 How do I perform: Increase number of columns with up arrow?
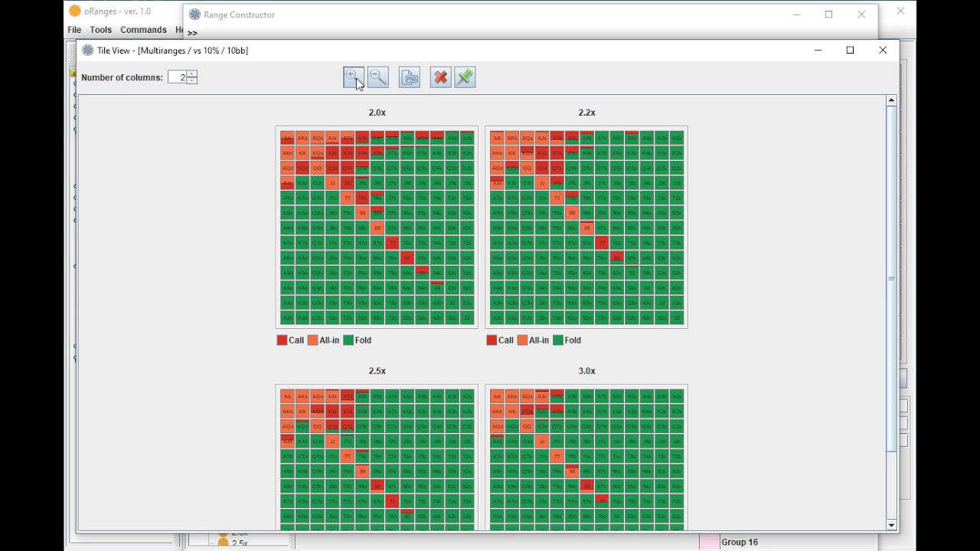pyautogui.click(x=192, y=74)
